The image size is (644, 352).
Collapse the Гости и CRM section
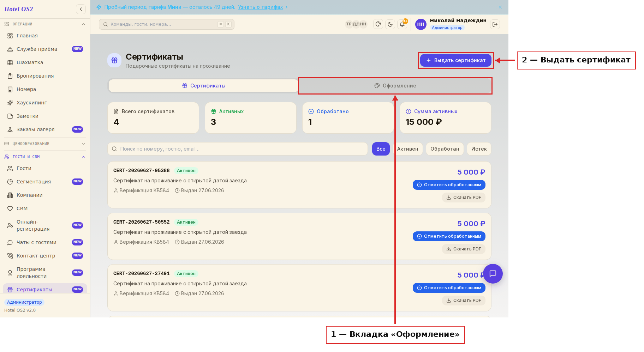click(x=45, y=157)
